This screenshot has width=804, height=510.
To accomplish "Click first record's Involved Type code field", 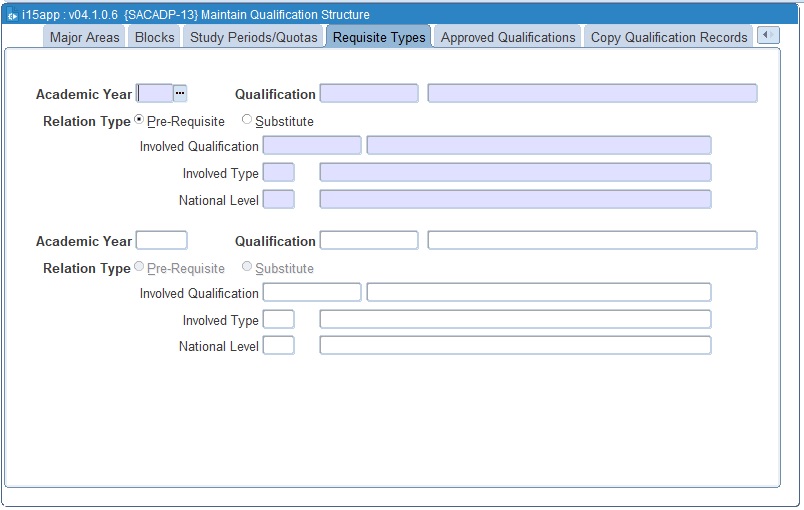I will coord(278,173).
